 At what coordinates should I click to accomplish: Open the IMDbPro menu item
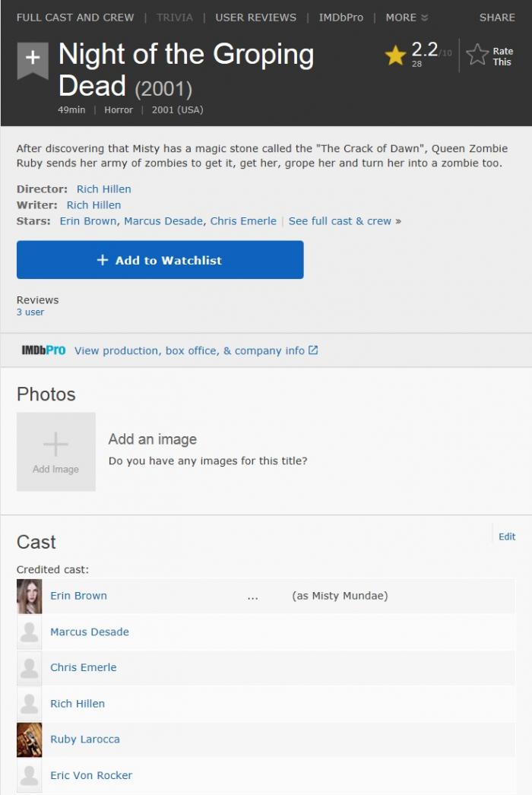tap(340, 17)
